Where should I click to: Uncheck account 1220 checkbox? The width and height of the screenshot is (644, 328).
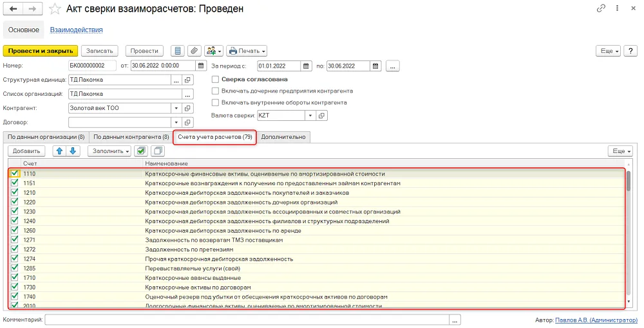pyautogui.click(x=15, y=201)
